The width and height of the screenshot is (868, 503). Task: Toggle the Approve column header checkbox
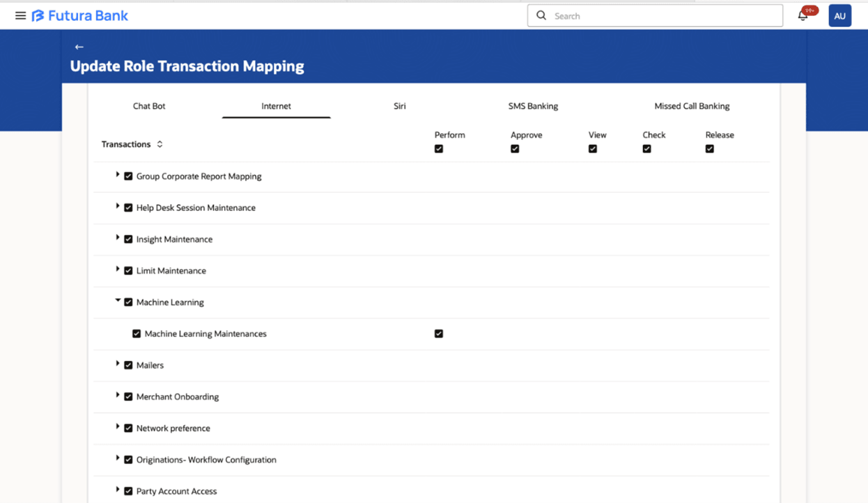point(515,148)
